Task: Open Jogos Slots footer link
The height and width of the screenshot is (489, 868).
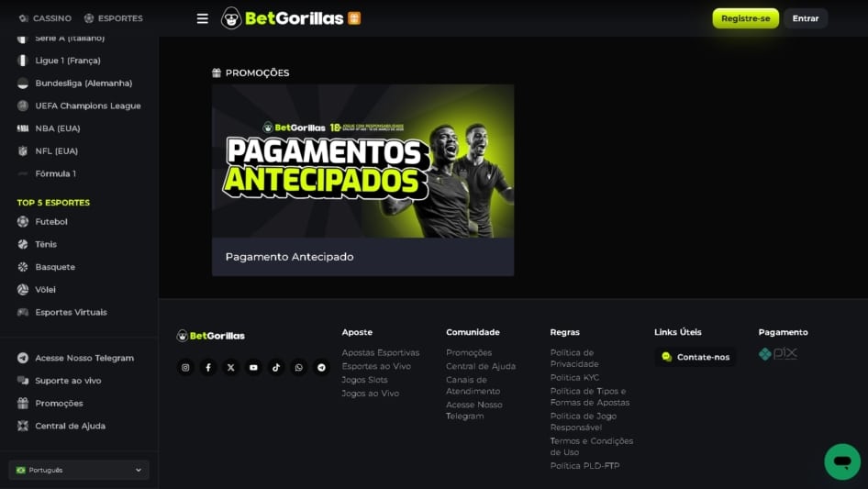Action: click(x=364, y=380)
